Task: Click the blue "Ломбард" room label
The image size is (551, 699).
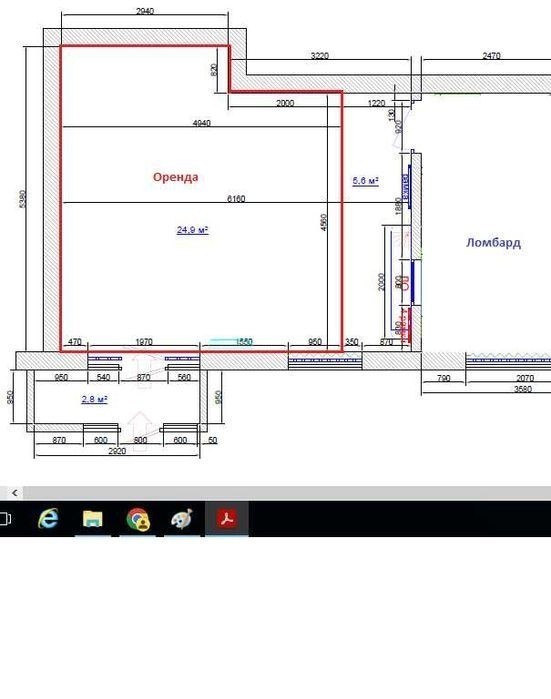Action: (493, 243)
